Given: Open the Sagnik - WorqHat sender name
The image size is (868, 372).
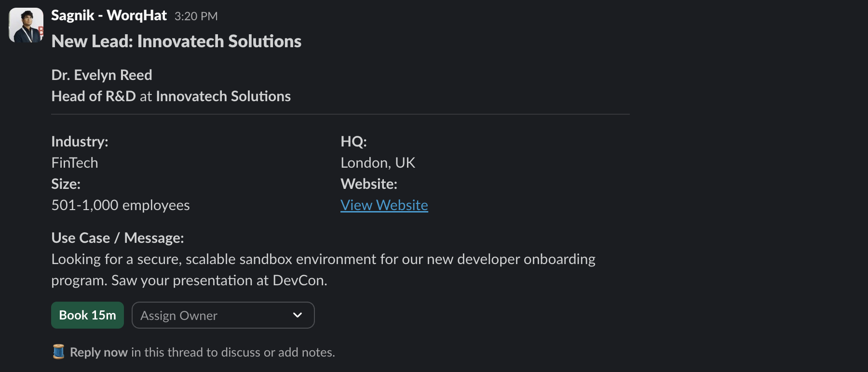Looking at the screenshot, I should (x=108, y=15).
